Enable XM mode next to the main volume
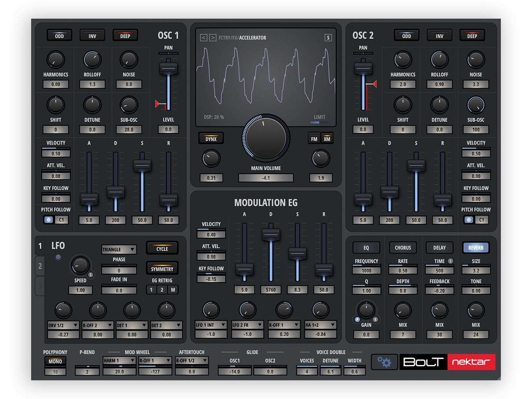This screenshot has width=532, height=399. coord(327,139)
